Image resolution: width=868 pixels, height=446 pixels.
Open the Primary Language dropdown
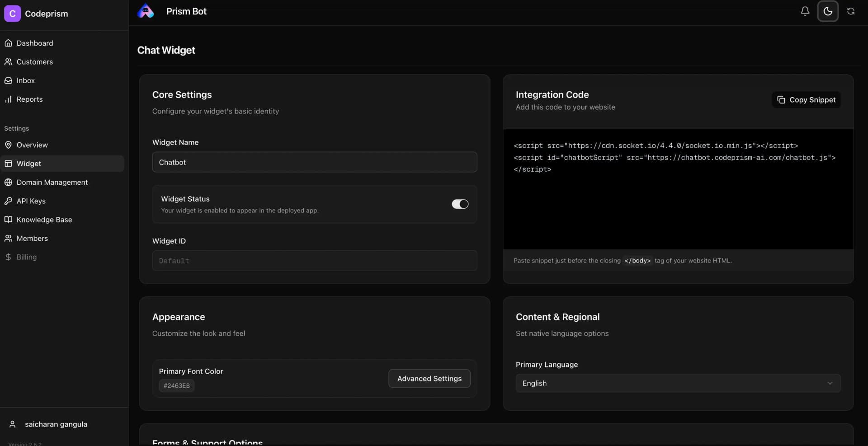tap(678, 383)
